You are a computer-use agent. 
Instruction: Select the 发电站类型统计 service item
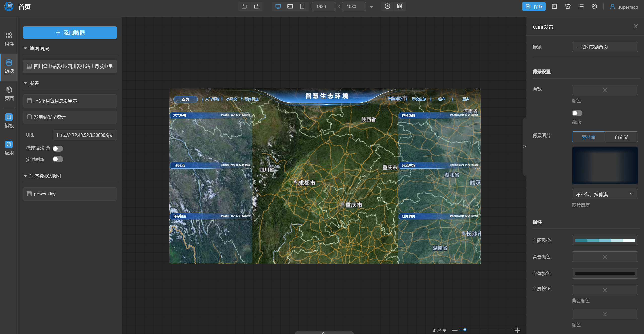tap(70, 117)
